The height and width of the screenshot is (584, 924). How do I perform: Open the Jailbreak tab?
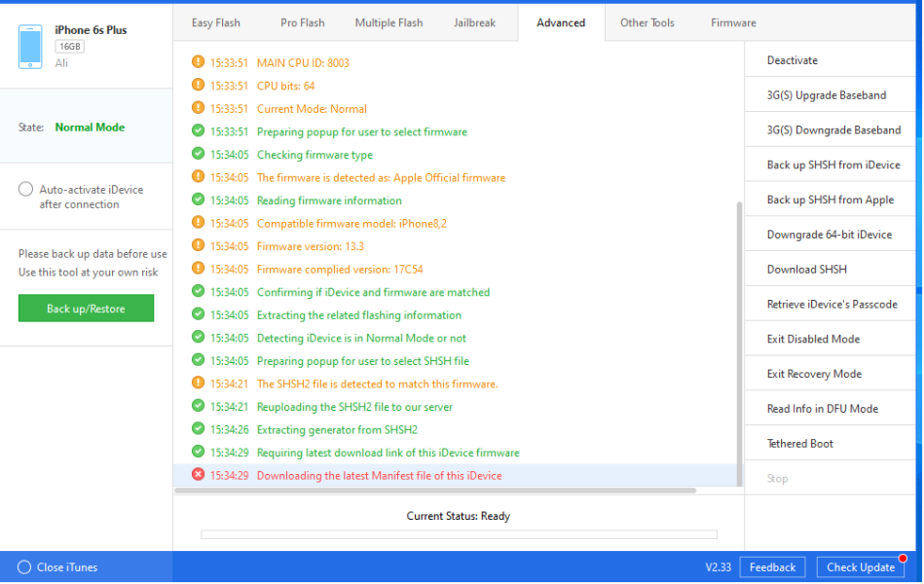(x=475, y=22)
